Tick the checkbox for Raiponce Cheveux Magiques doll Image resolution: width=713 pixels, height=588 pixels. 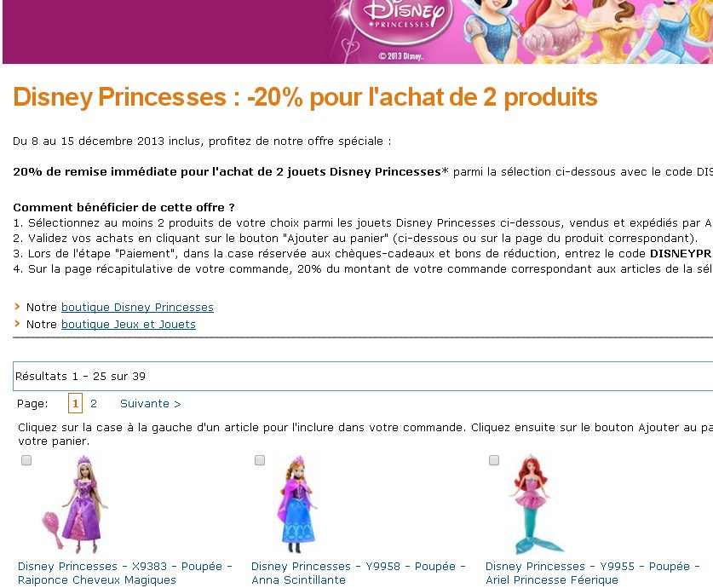click(x=26, y=460)
